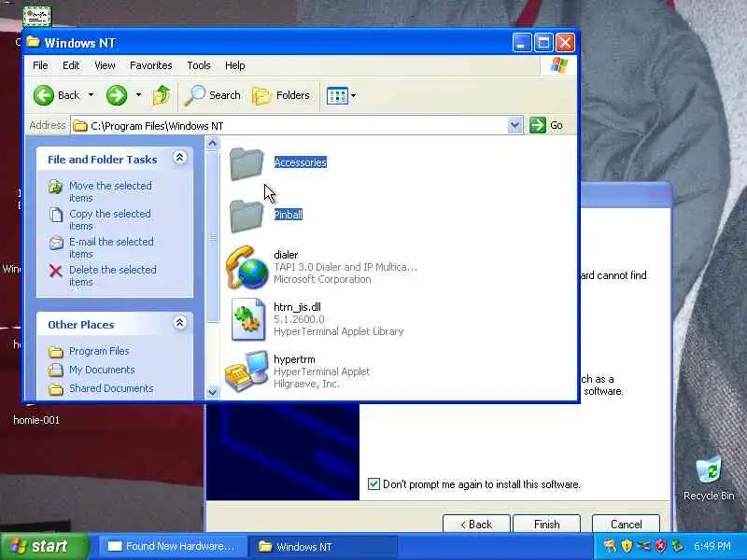Image resolution: width=747 pixels, height=560 pixels.
Task: Open the Start menu
Action: 44,546
